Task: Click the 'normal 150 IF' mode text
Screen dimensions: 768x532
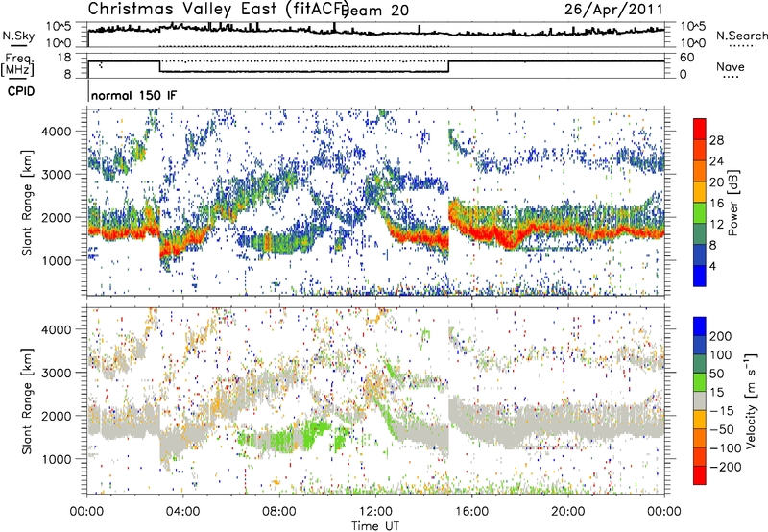Action: [x=133, y=95]
